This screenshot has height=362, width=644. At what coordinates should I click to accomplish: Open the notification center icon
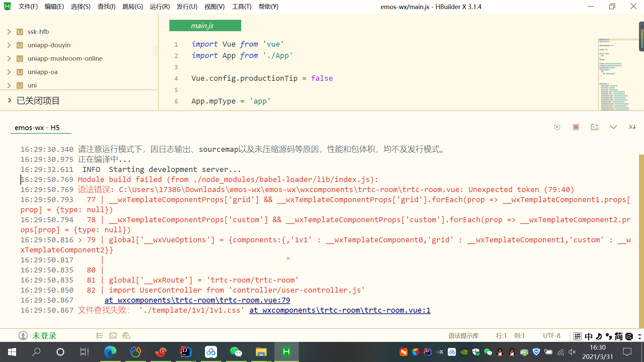pos(627,352)
